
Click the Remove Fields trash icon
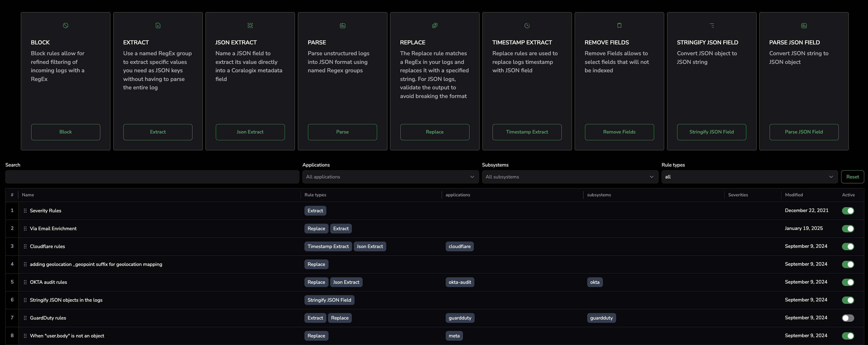(619, 25)
